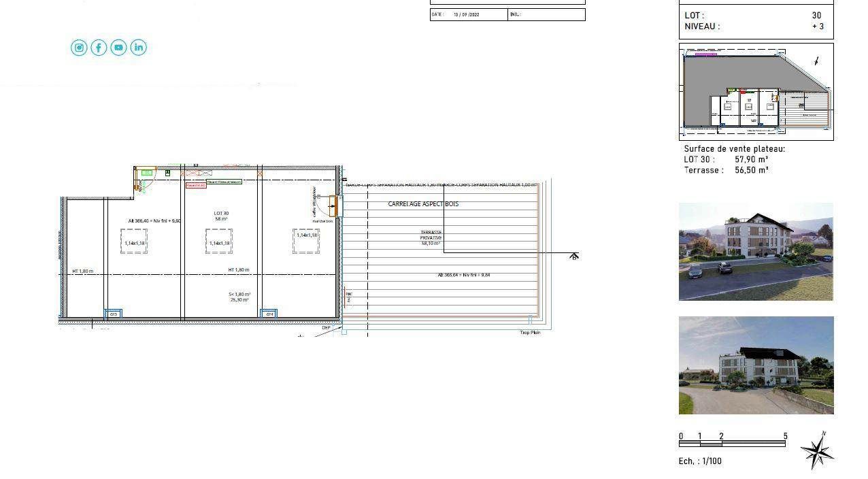
Task: Click the north compass rose symbol
Action: click(x=816, y=450)
